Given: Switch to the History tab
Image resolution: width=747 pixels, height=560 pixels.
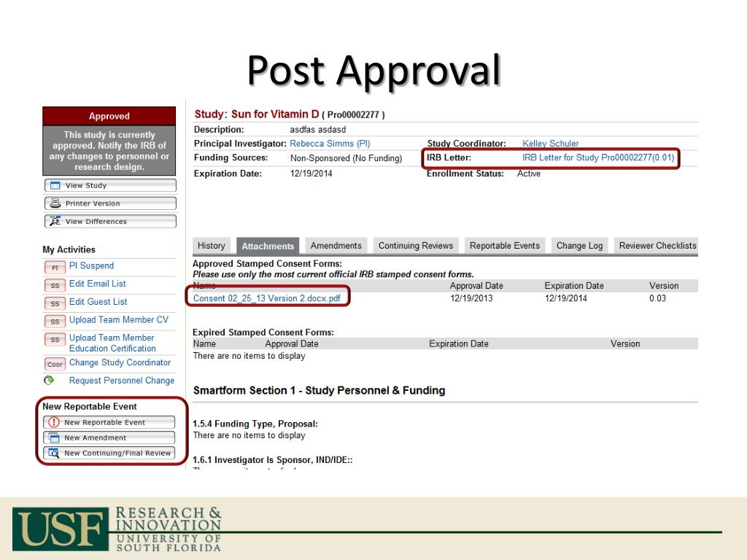Looking at the screenshot, I should pos(212,246).
